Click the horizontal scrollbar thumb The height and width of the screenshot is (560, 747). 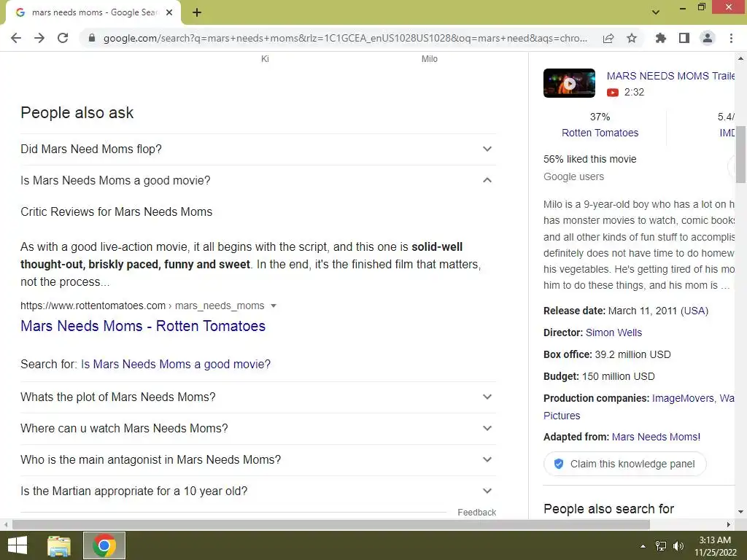[x=331, y=525]
